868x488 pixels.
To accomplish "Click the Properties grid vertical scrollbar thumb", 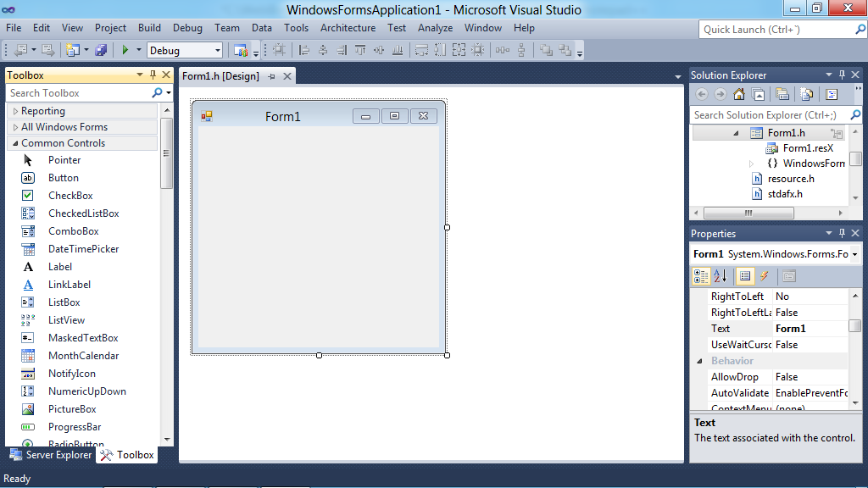I will [855, 326].
